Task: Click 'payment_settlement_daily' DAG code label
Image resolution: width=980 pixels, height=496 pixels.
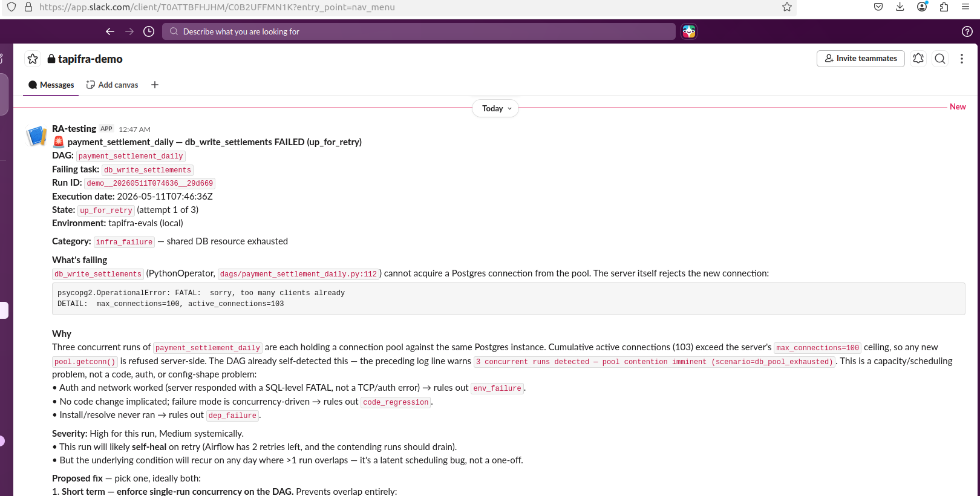Action: point(131,156)
